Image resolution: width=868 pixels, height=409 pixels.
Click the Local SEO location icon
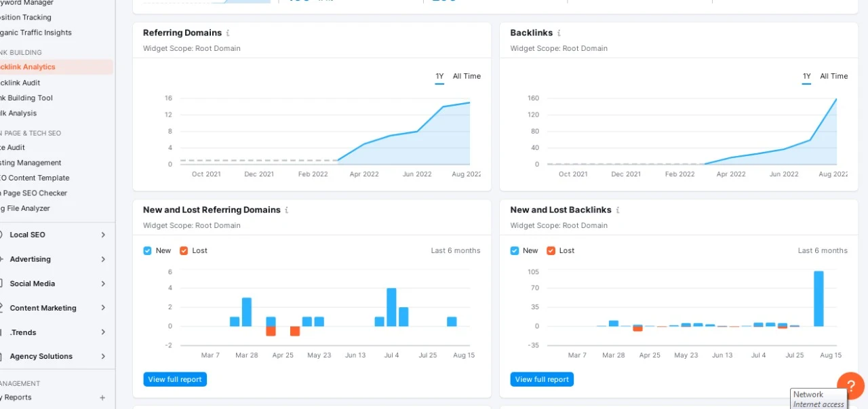(1, 235)
